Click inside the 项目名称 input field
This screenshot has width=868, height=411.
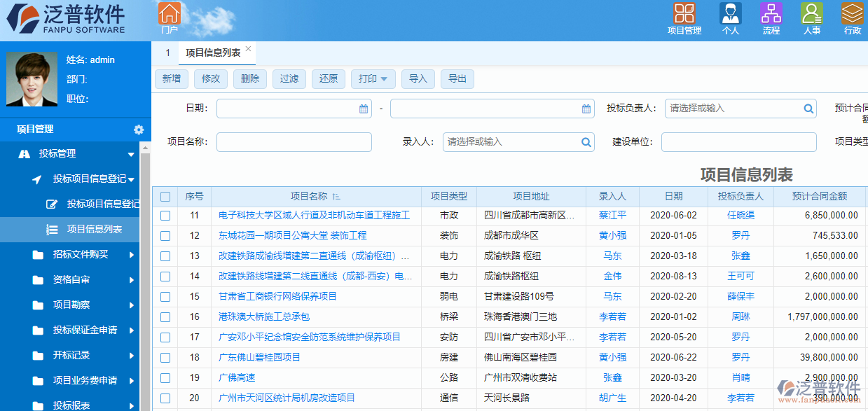(294, 141)
